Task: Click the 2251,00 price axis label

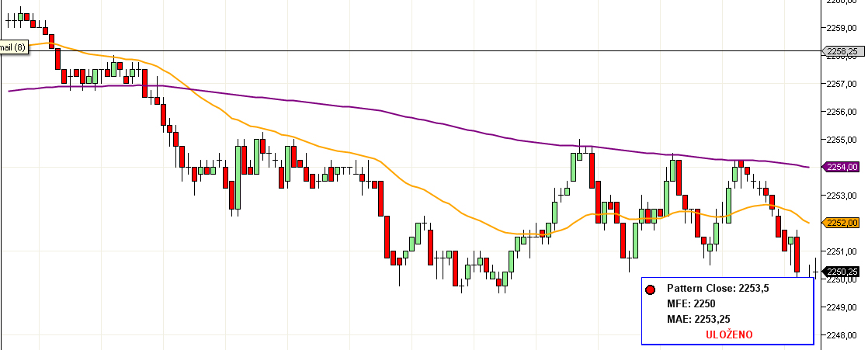Action: pos(844,251)
